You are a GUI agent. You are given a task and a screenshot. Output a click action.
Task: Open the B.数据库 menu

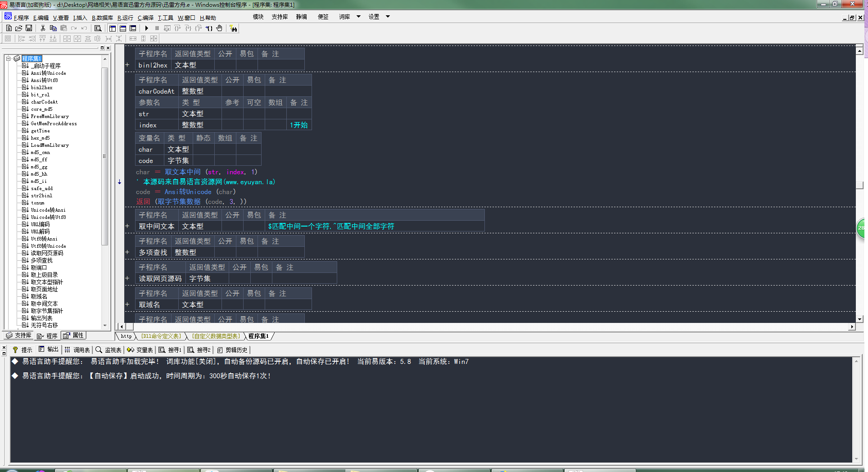(102, 18)
